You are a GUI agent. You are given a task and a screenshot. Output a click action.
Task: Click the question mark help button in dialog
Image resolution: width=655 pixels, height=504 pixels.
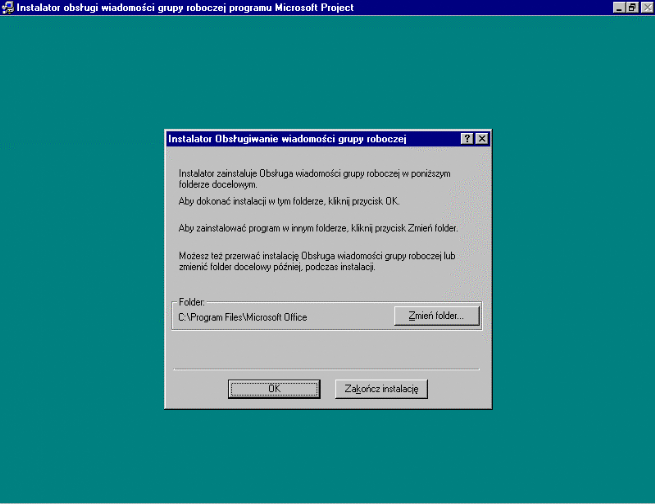coord(467,139)
